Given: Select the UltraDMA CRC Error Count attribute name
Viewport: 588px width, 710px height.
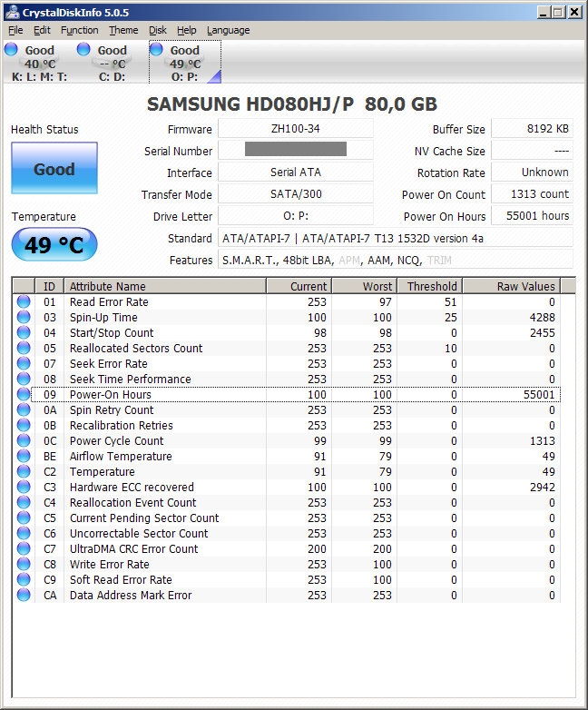Looking at the screenshot, I should point(134,548).
